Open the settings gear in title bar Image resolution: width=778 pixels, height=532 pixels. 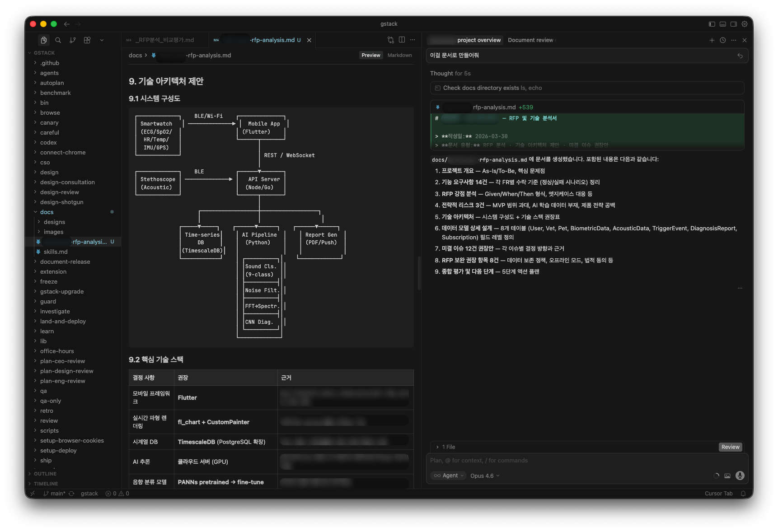coord(745,24)
